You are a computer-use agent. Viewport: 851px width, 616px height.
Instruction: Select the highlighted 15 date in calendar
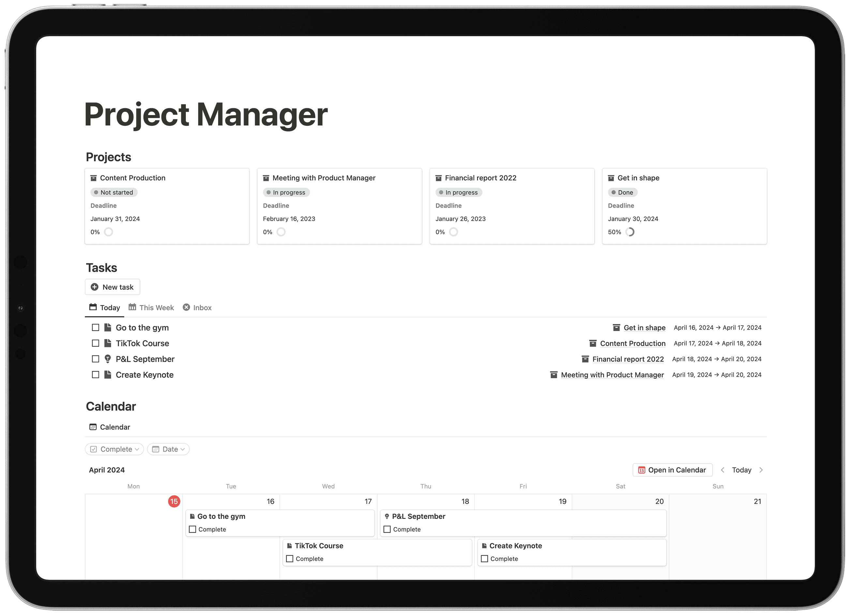point(174,501)
